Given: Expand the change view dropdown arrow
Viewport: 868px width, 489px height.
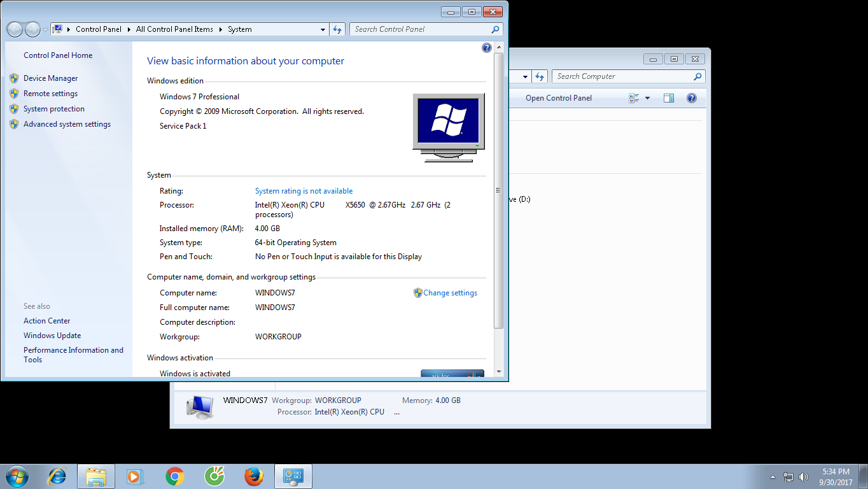Looking at the screenshot, I should (x=647, y=98).
